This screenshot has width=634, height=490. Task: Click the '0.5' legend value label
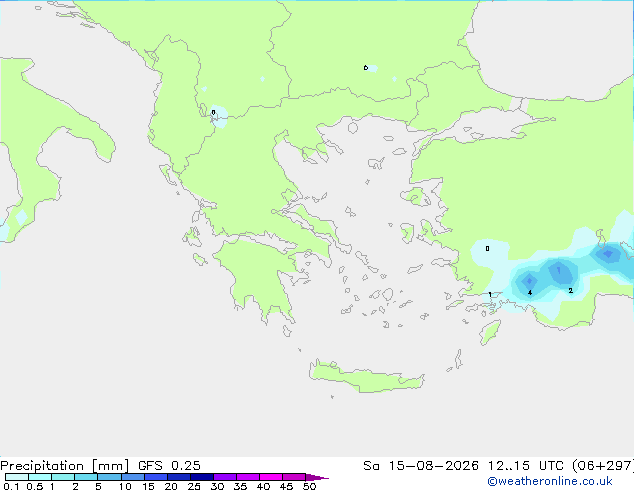pyautogui.click(x=34, y=486)
